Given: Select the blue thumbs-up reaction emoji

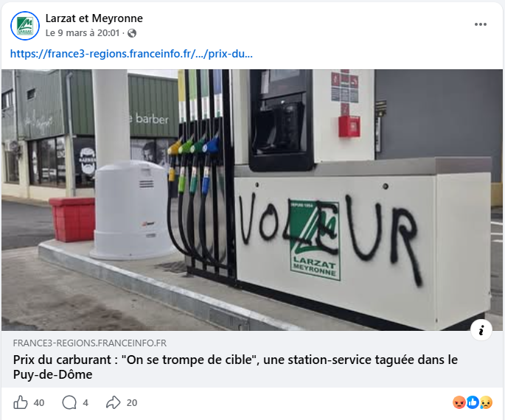Looking at the screenshot, I should (473, 402).
